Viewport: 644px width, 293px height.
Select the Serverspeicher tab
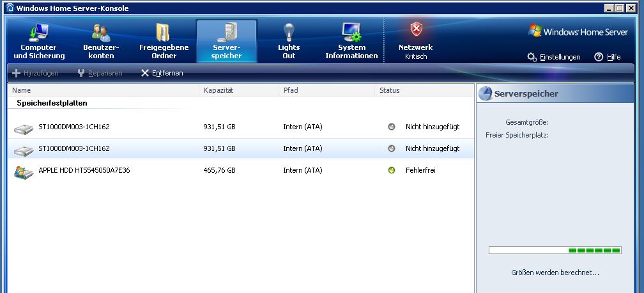[227, 41]
